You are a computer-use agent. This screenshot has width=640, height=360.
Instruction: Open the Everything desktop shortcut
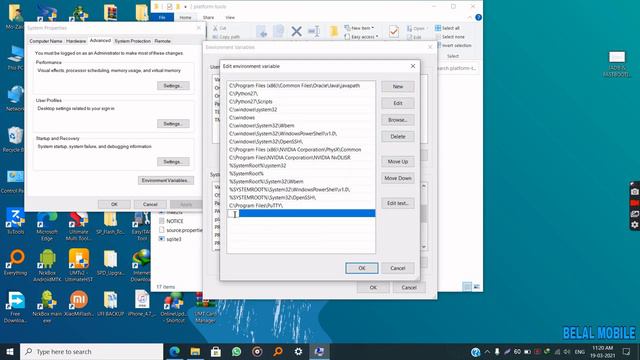(16, 262)
